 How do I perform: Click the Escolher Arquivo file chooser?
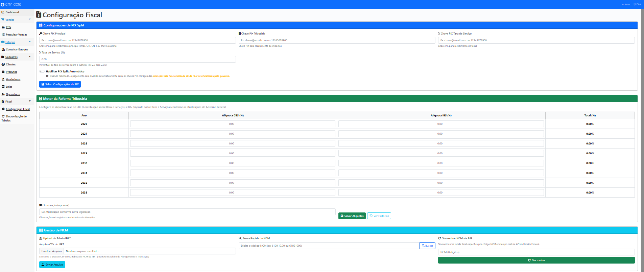[52, 251]
